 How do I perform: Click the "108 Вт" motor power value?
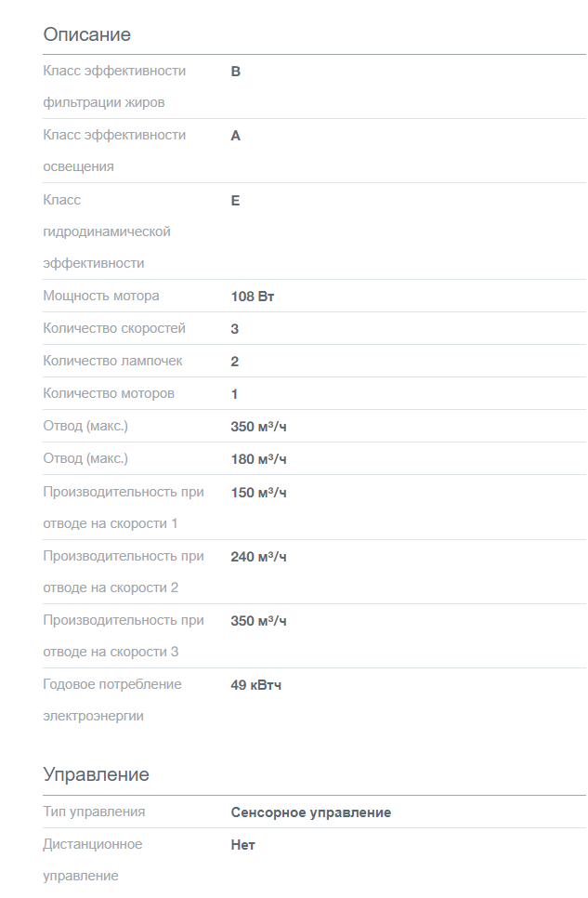click(x=253, y=297)
